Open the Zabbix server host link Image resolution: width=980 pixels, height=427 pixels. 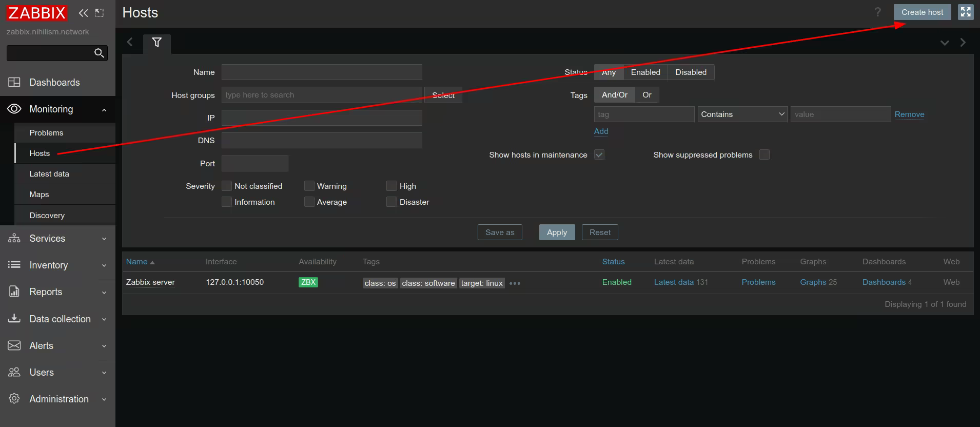coord(150,282)
